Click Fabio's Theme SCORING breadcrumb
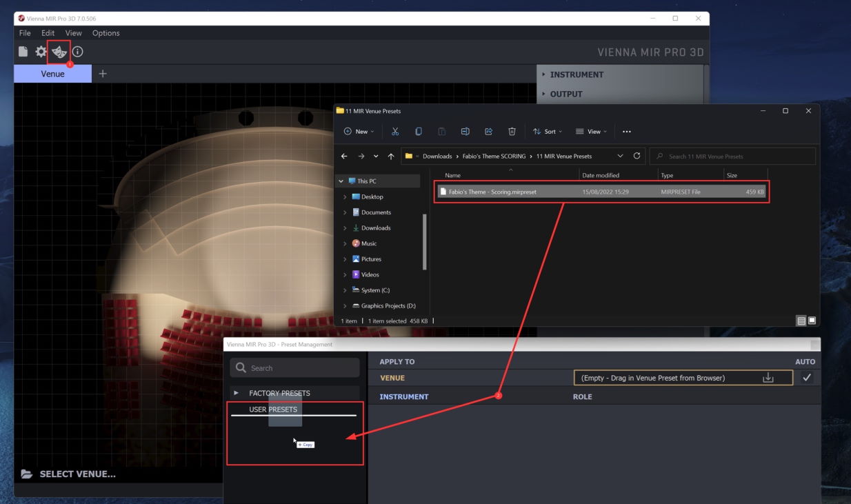The image size is (851, 504). click(x=494, y=157)
